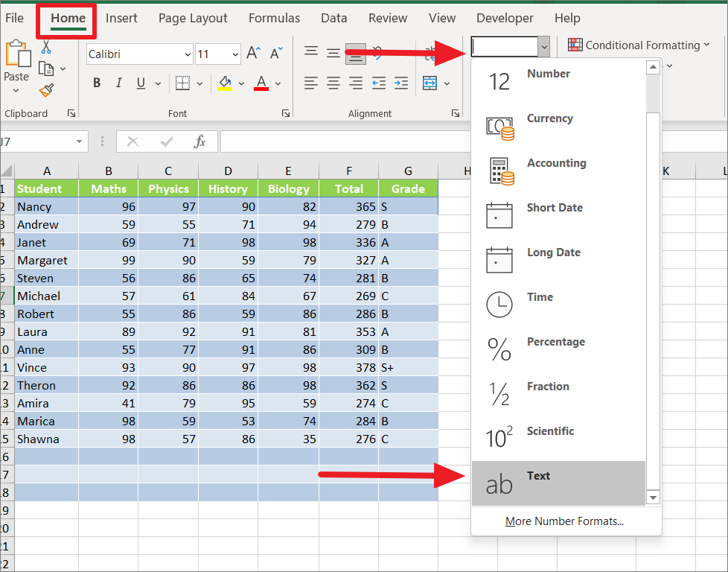Click Increase Font Size icon
The height and width of the screenshot is (572, 728).
click(252, 54)
